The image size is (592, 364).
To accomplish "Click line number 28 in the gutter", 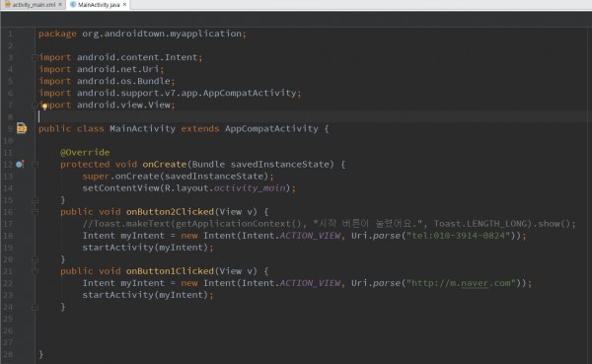I will coord(8,354).
